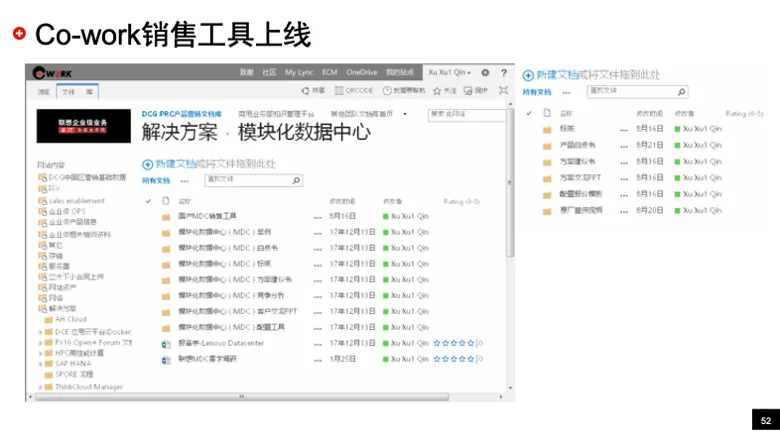Click folder icon of 国产MDC销售工具 row
The height and width of the screenshot is (439, 780).
pyautogui.click(x=166, y=217)
